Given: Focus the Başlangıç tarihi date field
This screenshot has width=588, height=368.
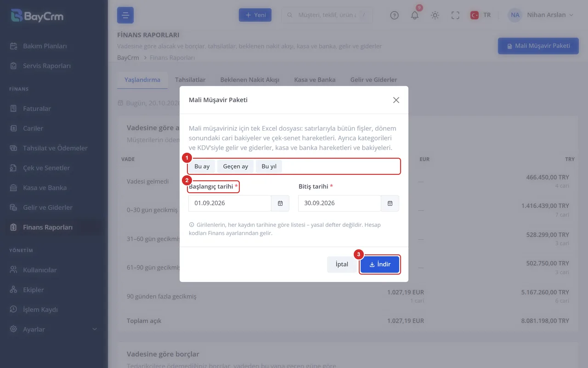Looking at the screenshot, I should 230,203.
